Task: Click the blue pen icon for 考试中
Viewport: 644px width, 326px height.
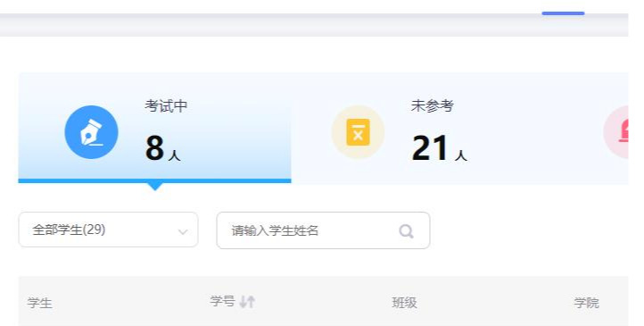Action: click(91, 132)
